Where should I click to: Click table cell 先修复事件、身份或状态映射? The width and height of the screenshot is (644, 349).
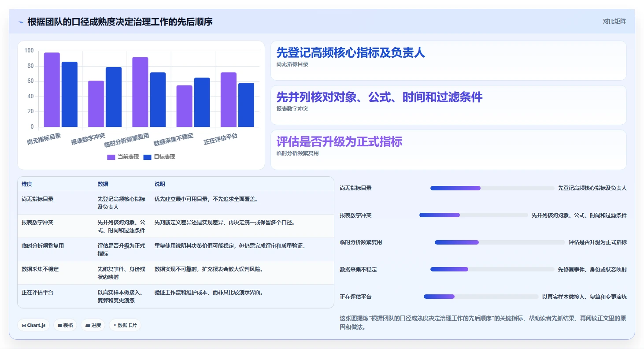[x=122, y=273]
